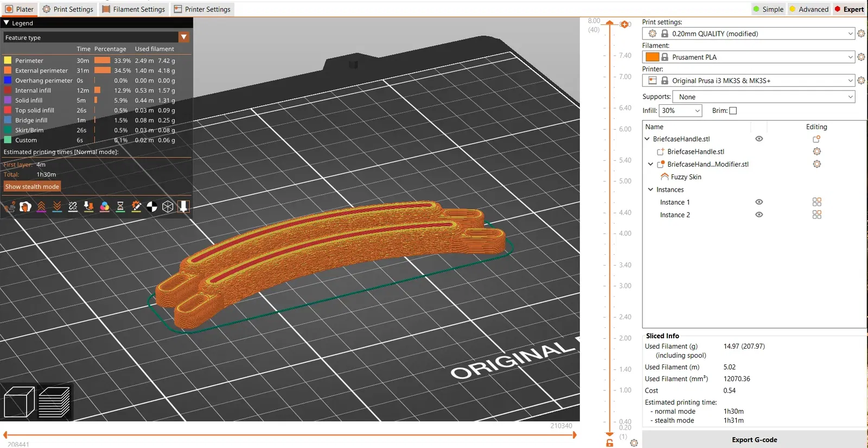Click instance icon for Instance 2
Screen dimensions: 868x448
[816, 214]
